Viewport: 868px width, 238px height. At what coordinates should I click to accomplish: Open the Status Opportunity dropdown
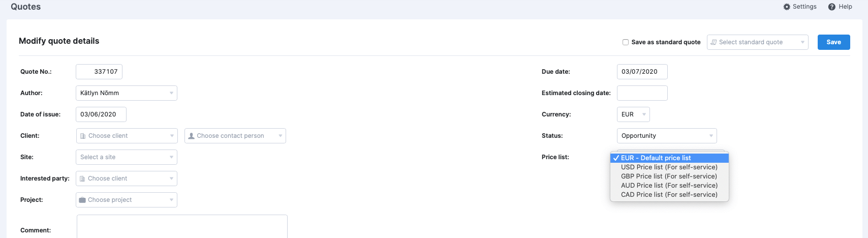(667, 136)
